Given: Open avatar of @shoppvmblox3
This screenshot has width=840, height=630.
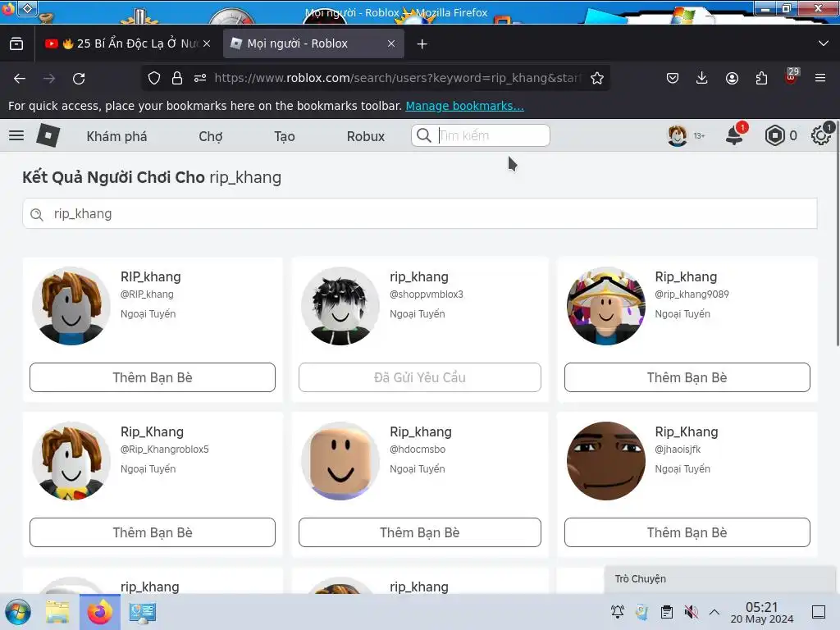Looking at the screenshot, I should point(340,306).
